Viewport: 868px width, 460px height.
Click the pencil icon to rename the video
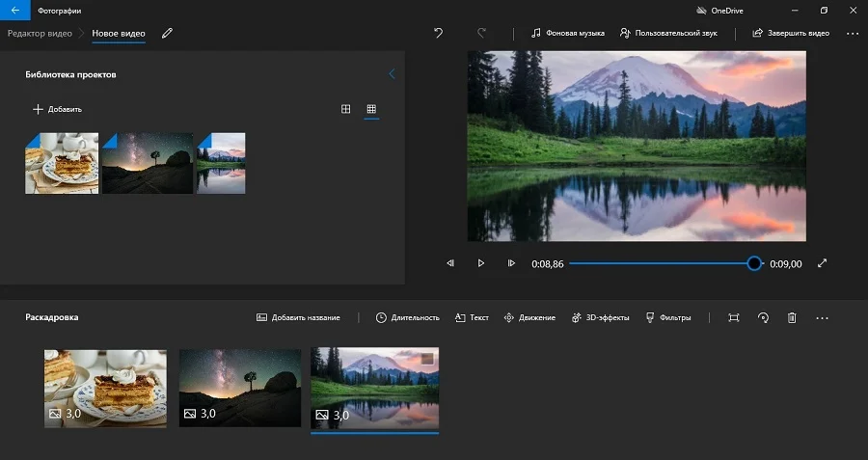coord(168,33)
